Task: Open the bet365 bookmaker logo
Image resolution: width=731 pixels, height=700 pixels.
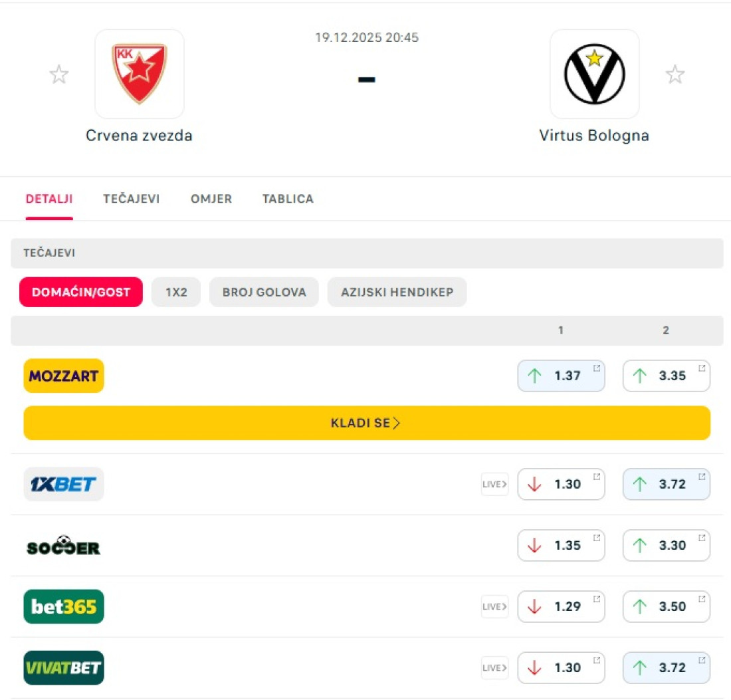Action: tap(64, 607)
